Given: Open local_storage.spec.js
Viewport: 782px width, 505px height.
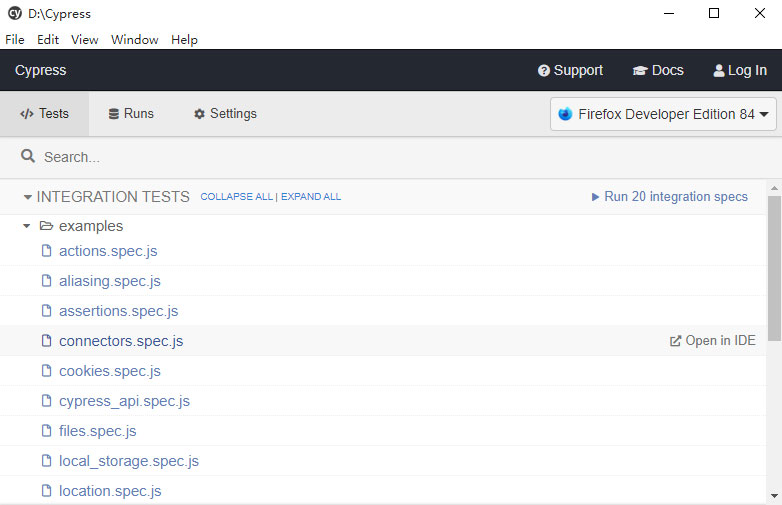Looking at the screenshot, I should (x=129, y=461).
